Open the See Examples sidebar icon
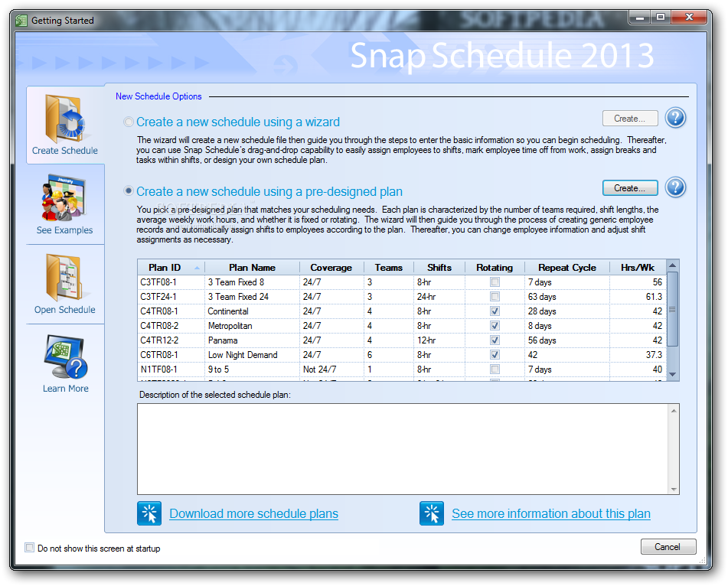The image size is (728, 586). 64,198
